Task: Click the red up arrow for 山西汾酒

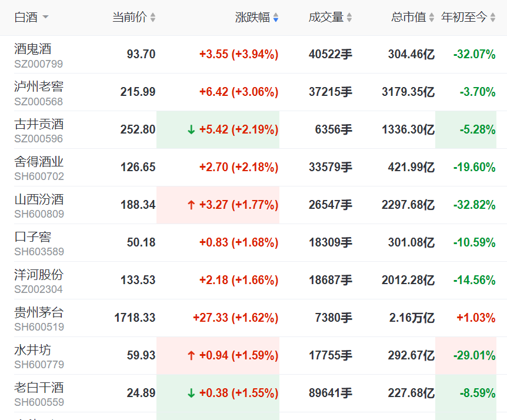Action: coord(191,205)
